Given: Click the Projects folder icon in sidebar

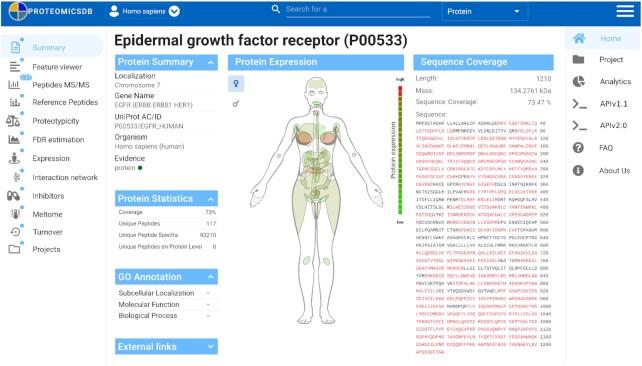Looking at the screenshot, I should click(x=14, y=249).
